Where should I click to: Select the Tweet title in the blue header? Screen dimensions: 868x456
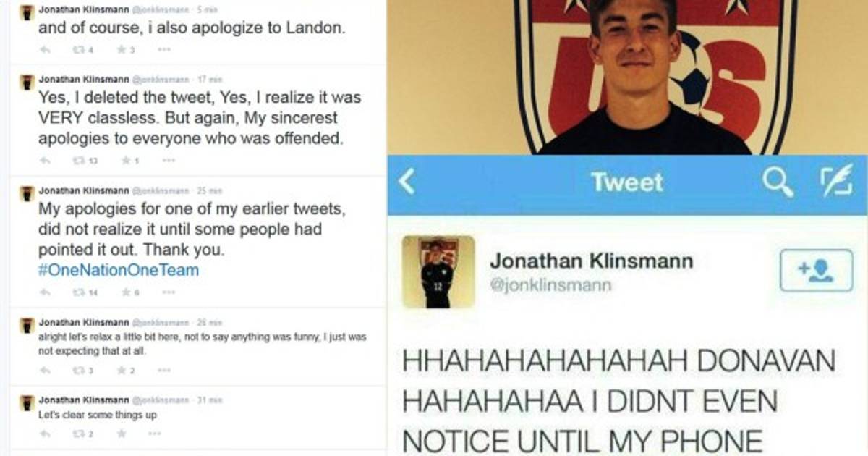(626, 182)
